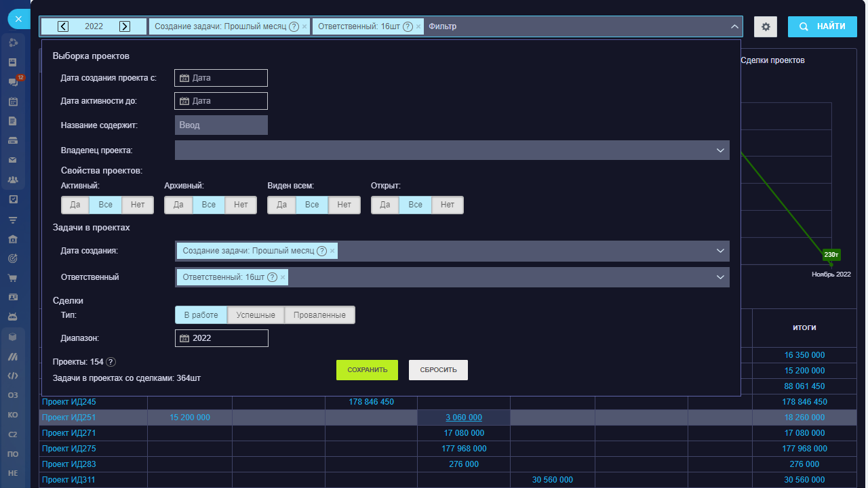Set Открыт property to Да
868x488 pixels.
385,205
